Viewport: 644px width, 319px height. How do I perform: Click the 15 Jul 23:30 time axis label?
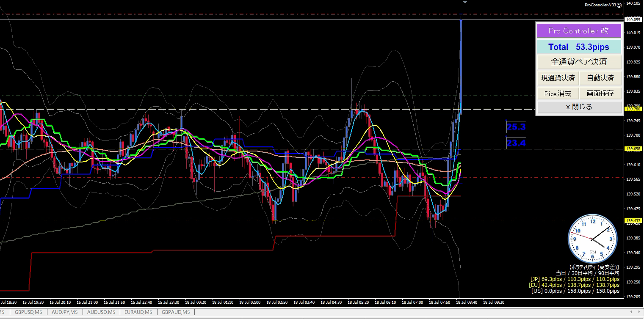point(169,302)
